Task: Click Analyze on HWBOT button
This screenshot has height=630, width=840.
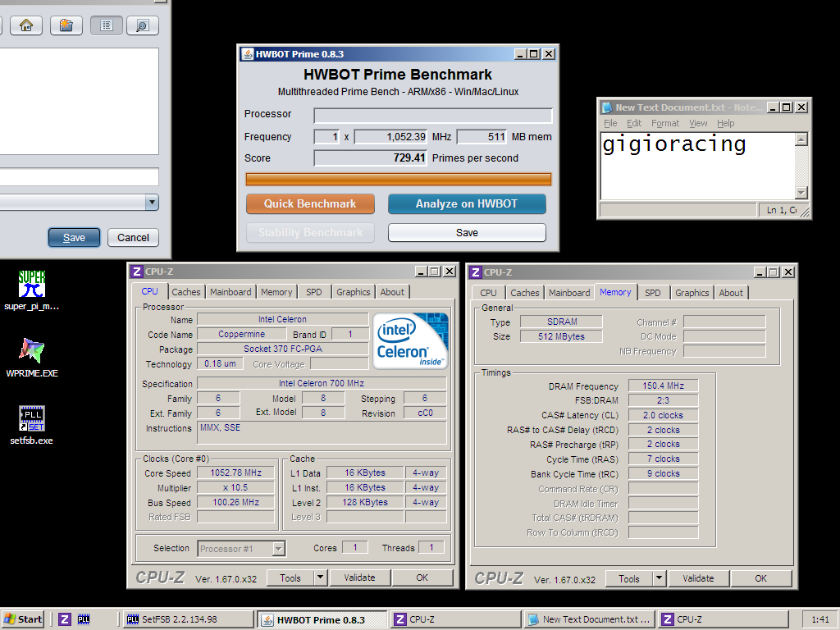Action: tap(467, 203)
